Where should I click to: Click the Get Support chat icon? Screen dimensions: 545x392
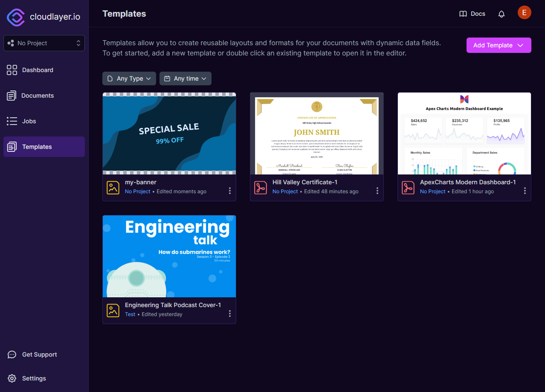pos(12,354)
